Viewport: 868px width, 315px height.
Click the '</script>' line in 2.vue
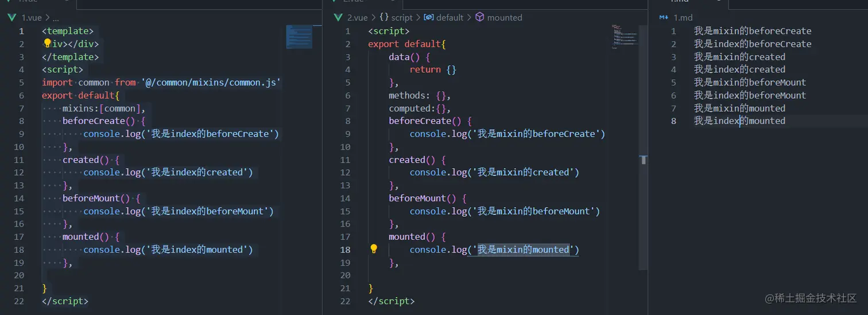tap(391, 301)
